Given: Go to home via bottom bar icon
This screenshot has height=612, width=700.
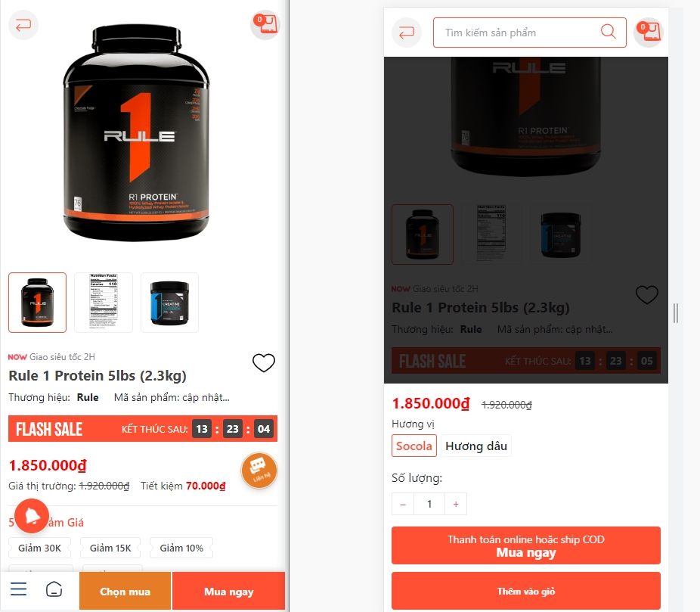Looking at the screenshot, I should tap(54, 589).
